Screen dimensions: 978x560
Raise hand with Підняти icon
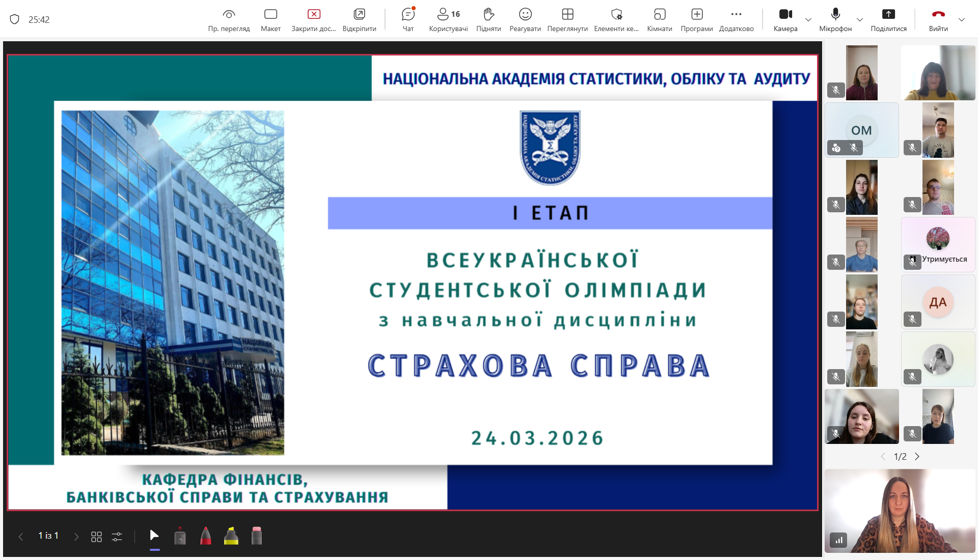coord(488,19)
